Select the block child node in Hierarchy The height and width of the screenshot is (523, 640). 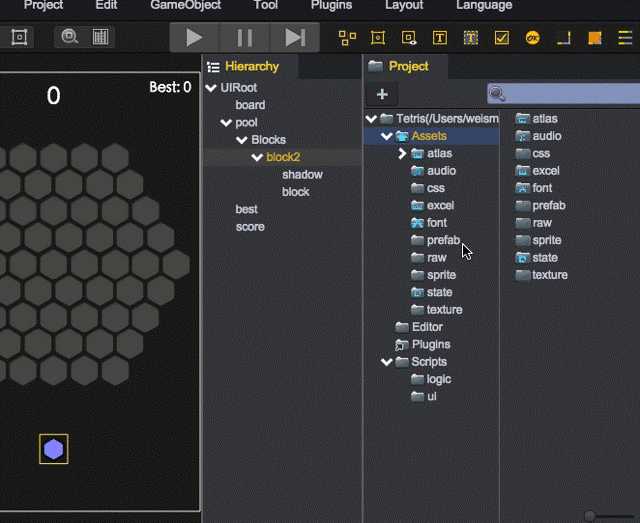pos(296,192)
